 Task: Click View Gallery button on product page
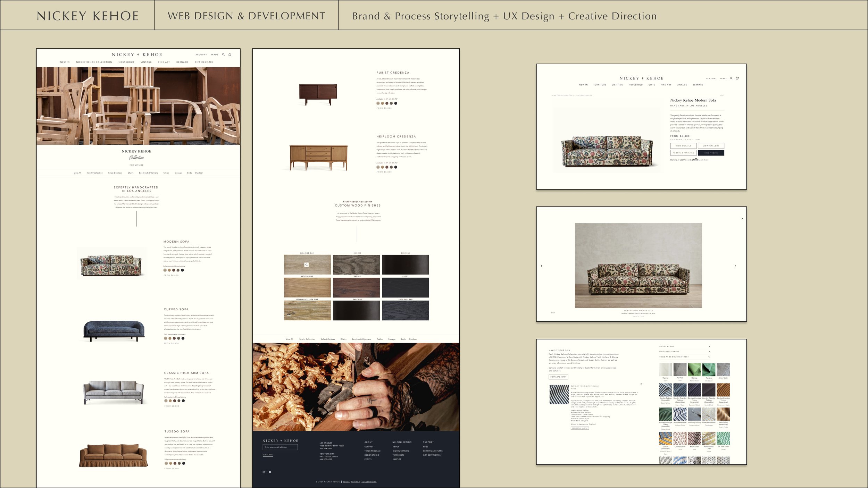point(711,146)
